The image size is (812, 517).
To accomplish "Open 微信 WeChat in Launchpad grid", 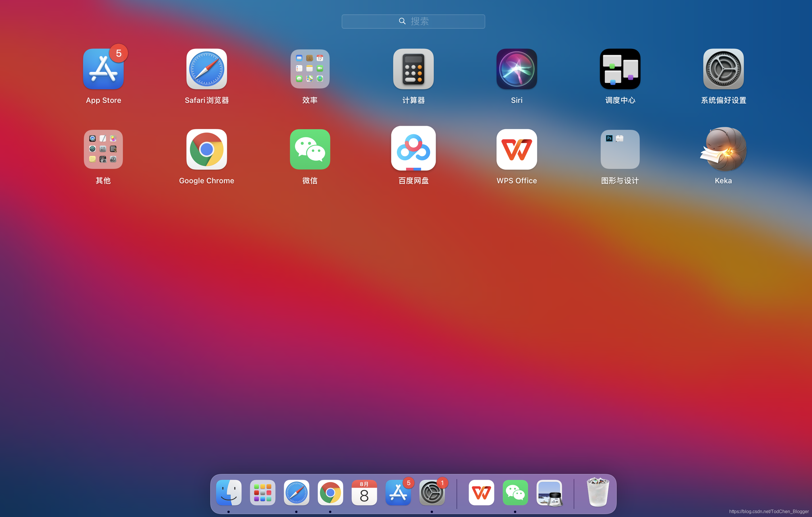I will coord(310,149).
